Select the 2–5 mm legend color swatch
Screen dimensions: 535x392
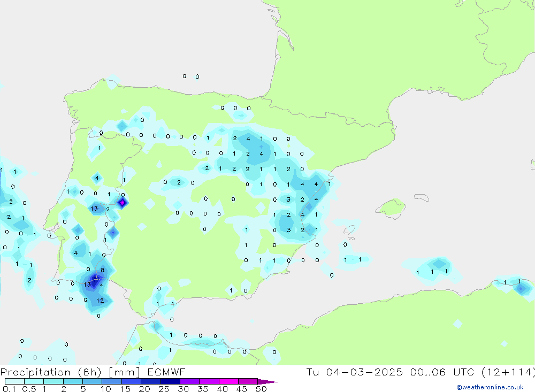click(x=73, y=381)
